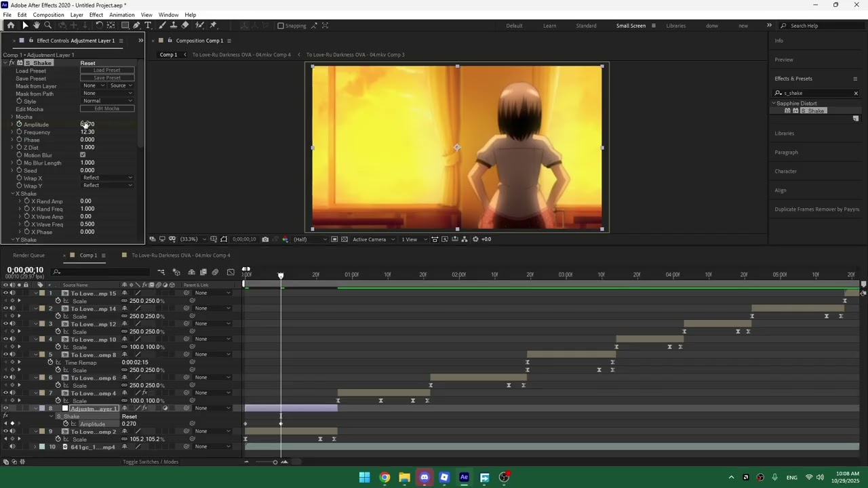Open File Explorer from the taskbar
This screenshot has width=868, height=488.
point(404,477)
